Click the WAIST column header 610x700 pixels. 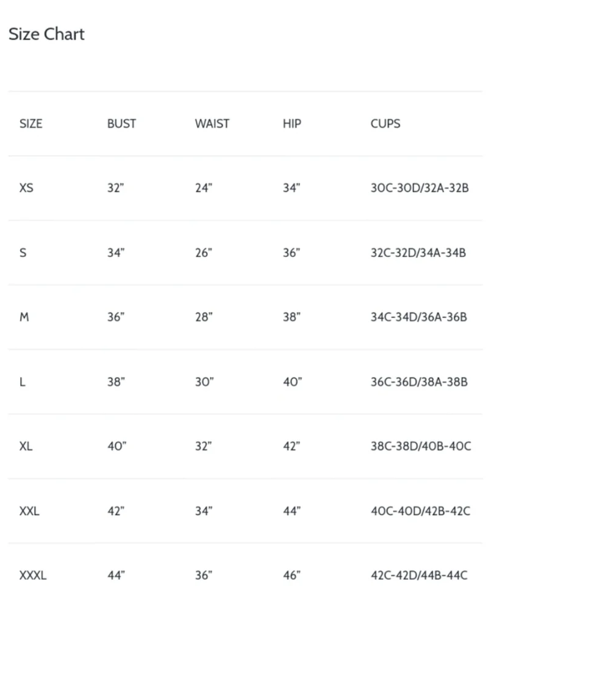(x=212, y=124)
